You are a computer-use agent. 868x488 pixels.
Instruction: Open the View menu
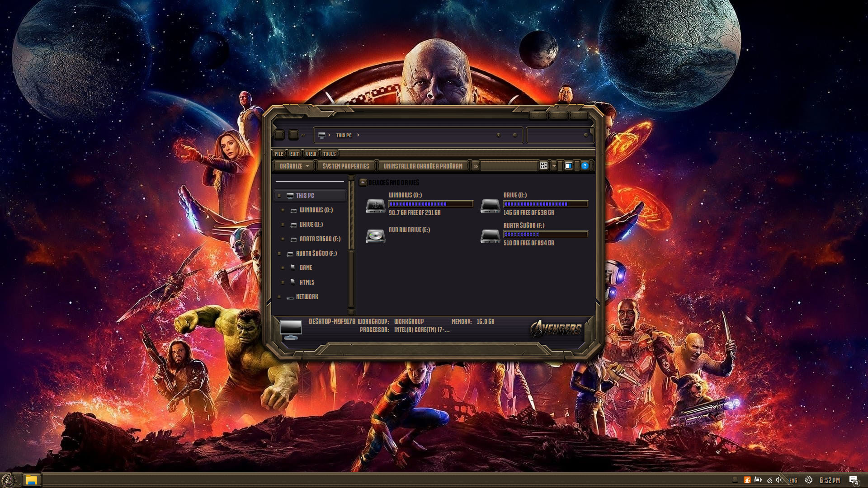coord(311,154)
